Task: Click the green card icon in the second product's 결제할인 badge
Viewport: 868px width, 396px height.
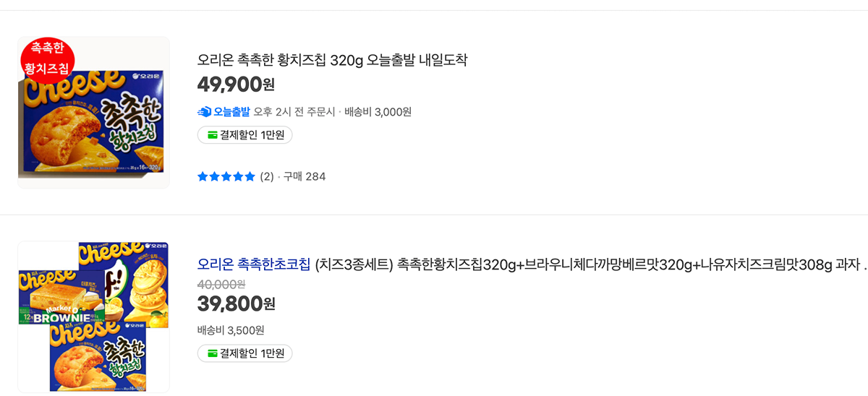Action: (x=212, y=353)
